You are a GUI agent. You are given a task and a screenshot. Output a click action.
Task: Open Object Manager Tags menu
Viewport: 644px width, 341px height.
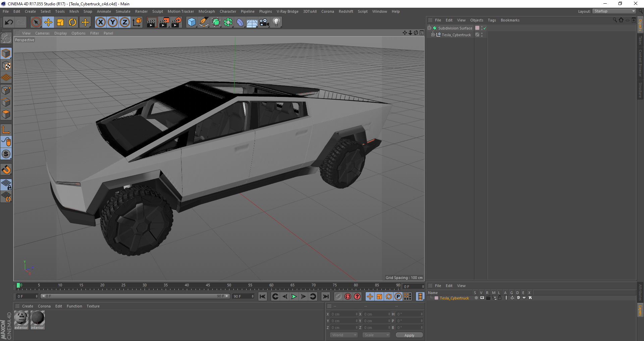492,20
